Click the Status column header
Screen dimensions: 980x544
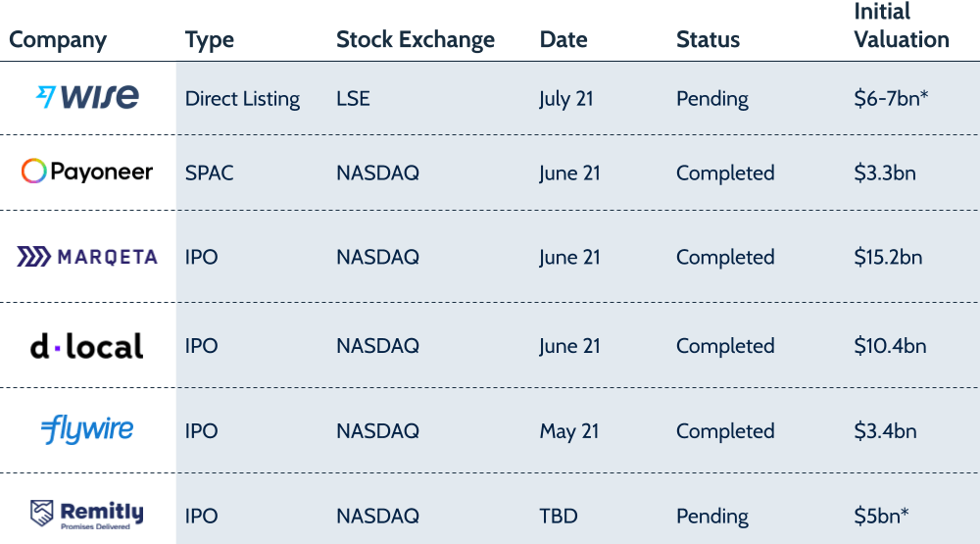point(708,40)
